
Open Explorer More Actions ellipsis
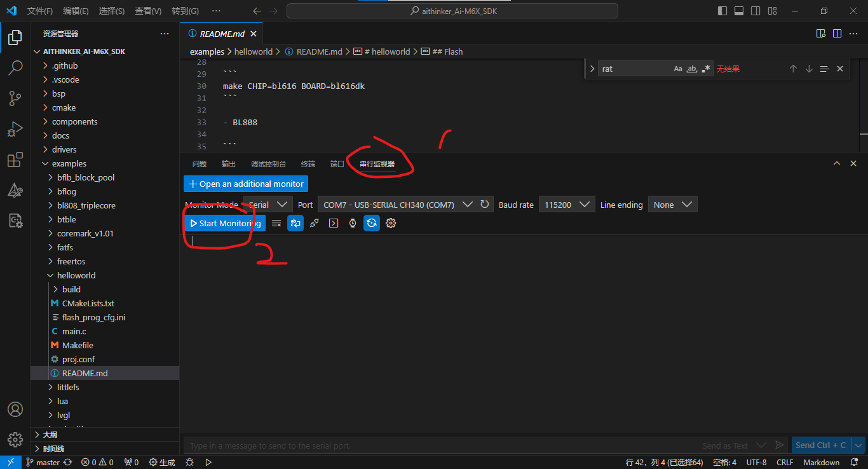[x=165, y=34]
